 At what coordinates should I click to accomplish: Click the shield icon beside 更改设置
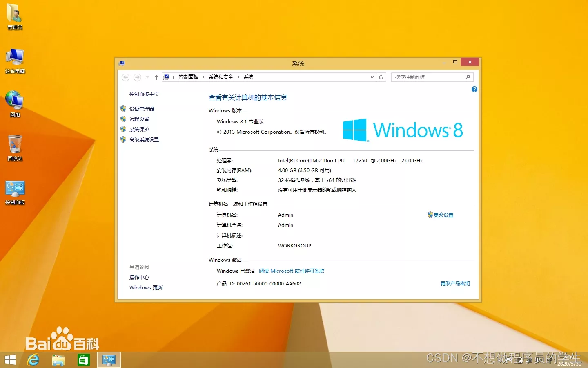[430, 215]
